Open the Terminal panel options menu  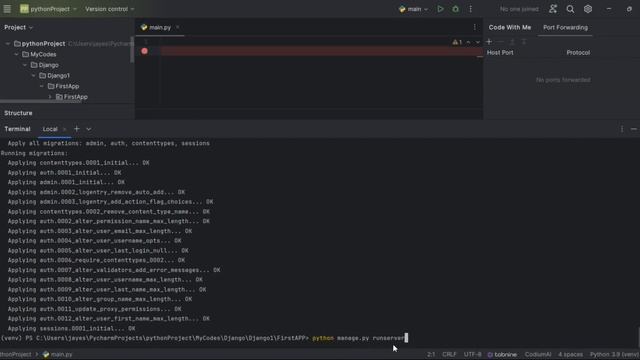coord(622,129)
